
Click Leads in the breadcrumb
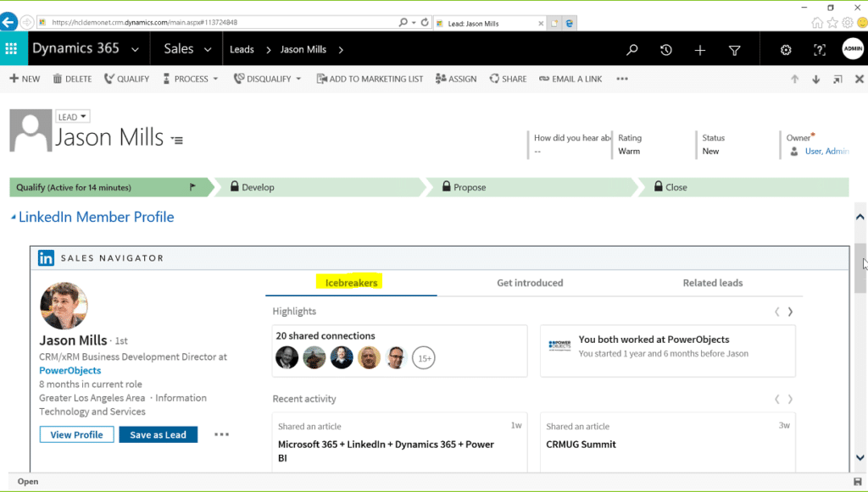[x=242, y=49]
